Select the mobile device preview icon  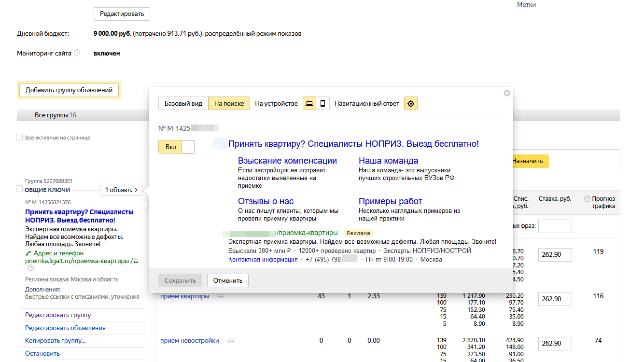(x=322, y=103)
